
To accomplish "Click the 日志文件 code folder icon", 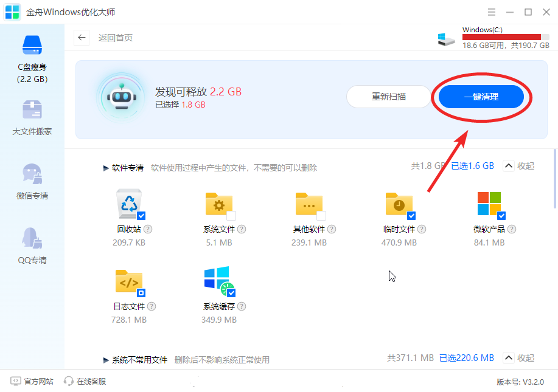I will pos(129,281).
